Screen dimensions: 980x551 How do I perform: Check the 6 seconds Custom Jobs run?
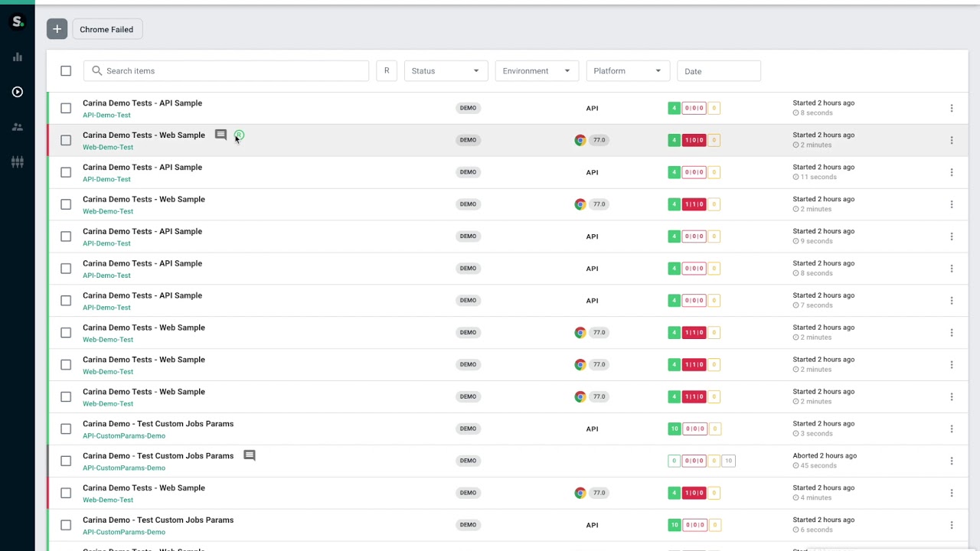tap(66, 525)
